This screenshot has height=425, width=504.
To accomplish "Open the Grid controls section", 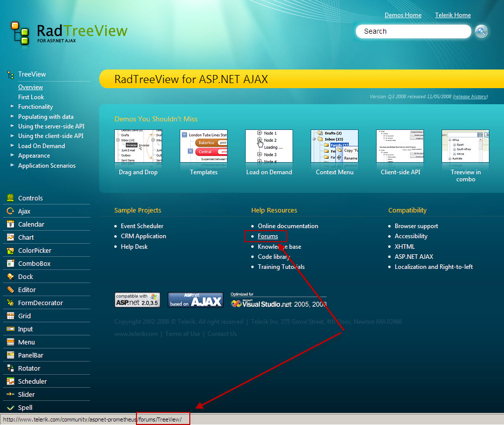I will (x=25, y=316).
